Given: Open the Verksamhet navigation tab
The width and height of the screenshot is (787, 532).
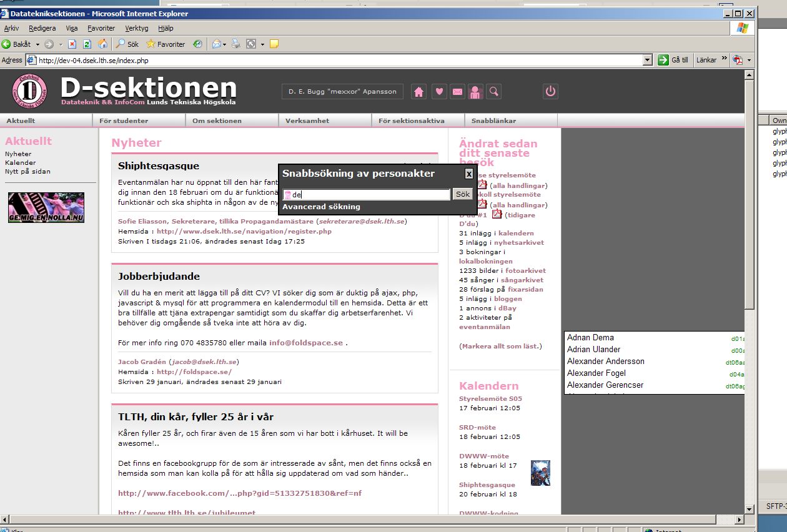Looking at the screenshot, I should [325, 121].
